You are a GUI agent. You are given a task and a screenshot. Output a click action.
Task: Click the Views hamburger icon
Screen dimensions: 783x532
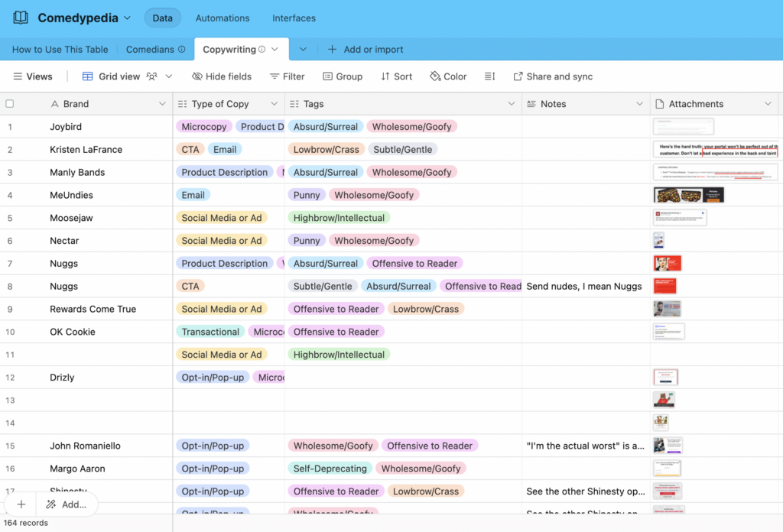[18, 76]
